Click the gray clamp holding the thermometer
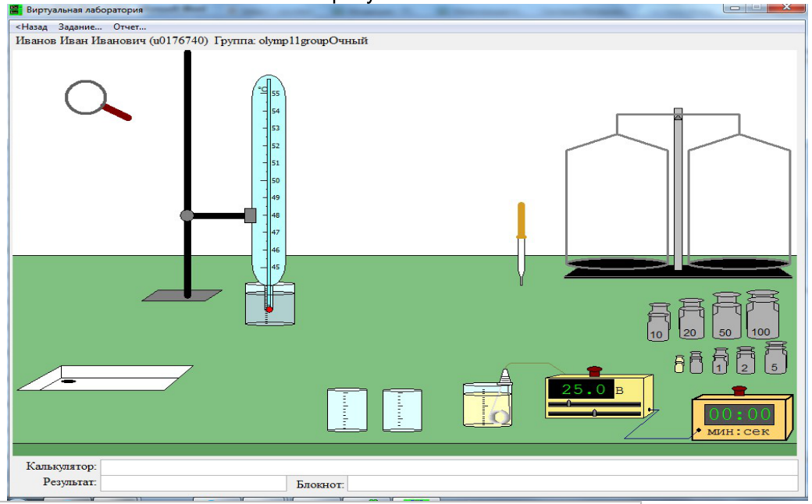 coord(250,215)
